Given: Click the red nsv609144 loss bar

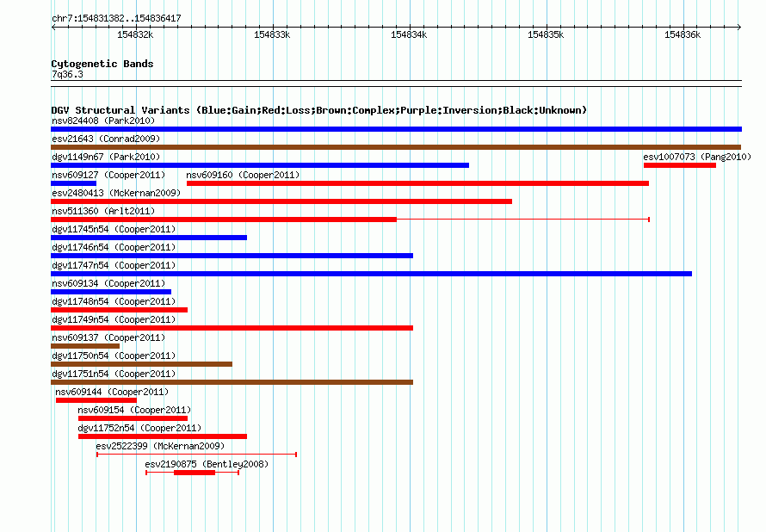Looking at the screenshot, I should [96, 400].
